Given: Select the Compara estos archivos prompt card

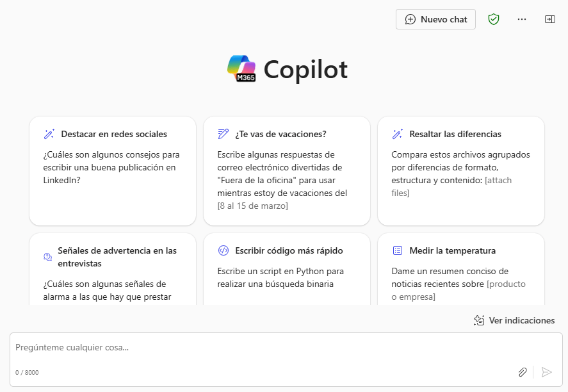Looking at the screenshot, I should (461, 171).
